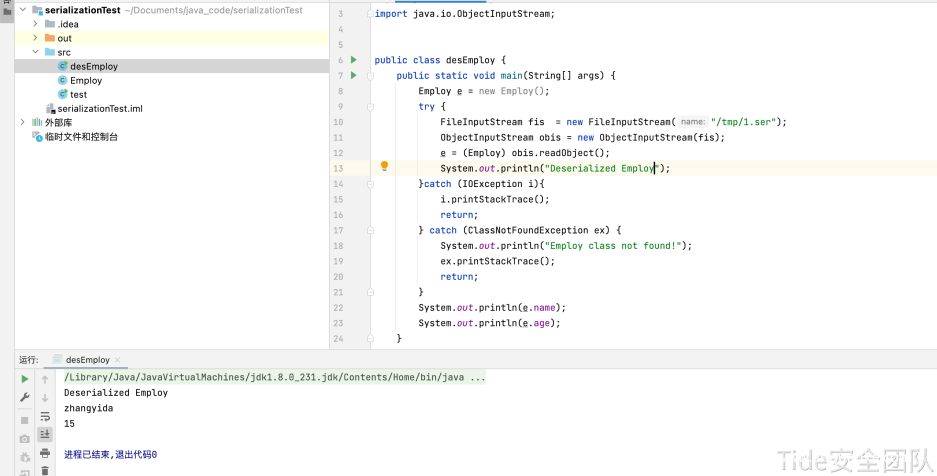This screenshot has width=937, height=476.
Task: Expand the 外部库 external libraries node
Action: (23, 122)
